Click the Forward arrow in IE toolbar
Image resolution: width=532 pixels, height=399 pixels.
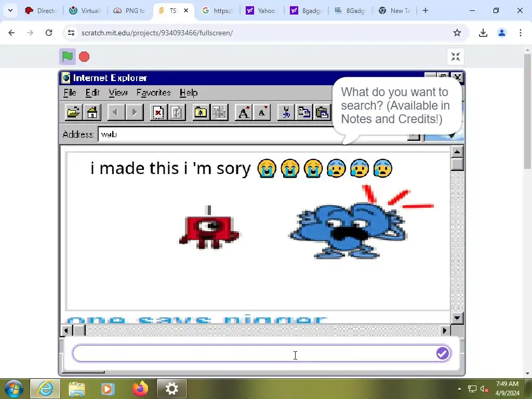[x=135, y=112]
